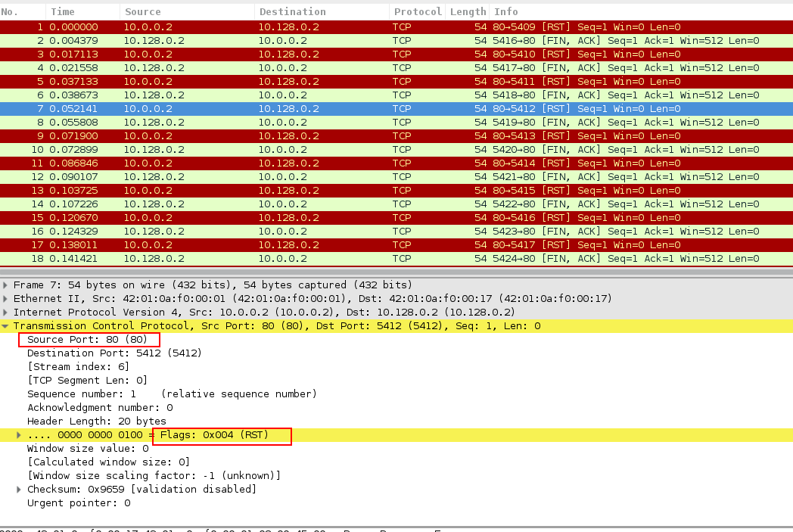Select packet 10 at time 0.072899

click(x=396, y=150)
